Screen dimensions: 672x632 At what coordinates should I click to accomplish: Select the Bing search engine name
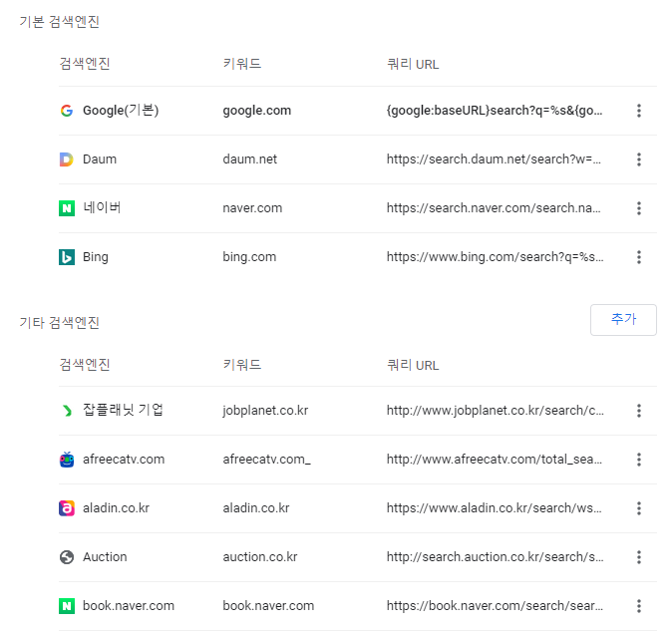click(x=96, y=257)
